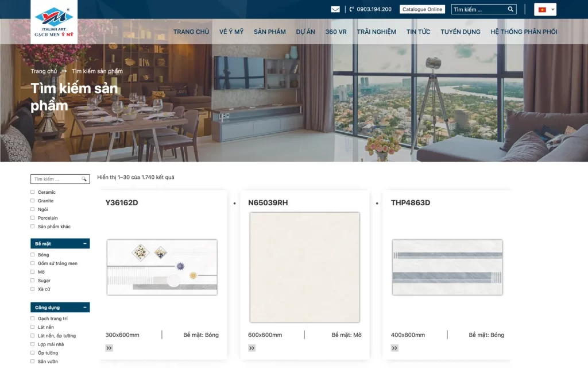Screen dimensions: 588x368
Task: Tick the Porcelain checkbox
Action: click(x=32, y=218)
